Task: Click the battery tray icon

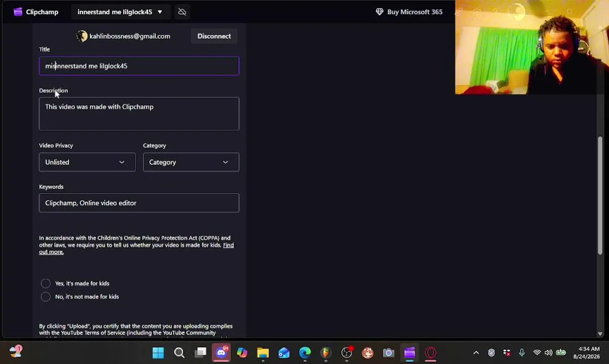Action: point(561,353)
